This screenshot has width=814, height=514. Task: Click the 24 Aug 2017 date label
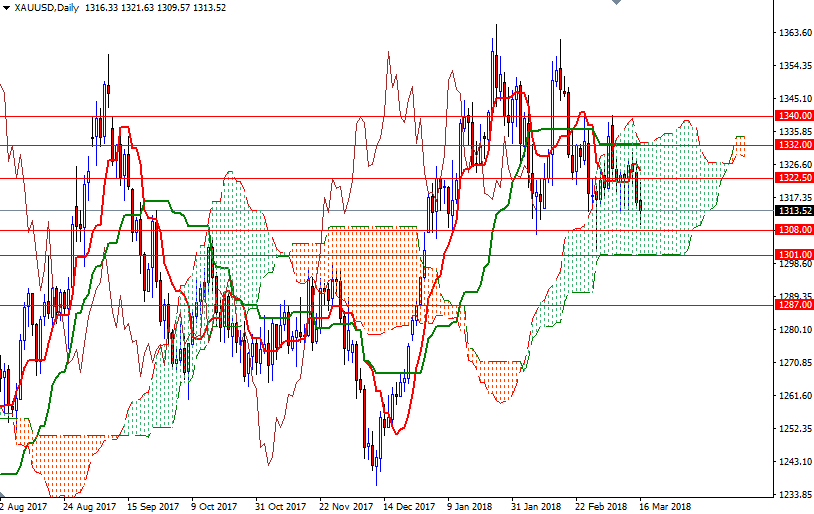coord(89,506)
